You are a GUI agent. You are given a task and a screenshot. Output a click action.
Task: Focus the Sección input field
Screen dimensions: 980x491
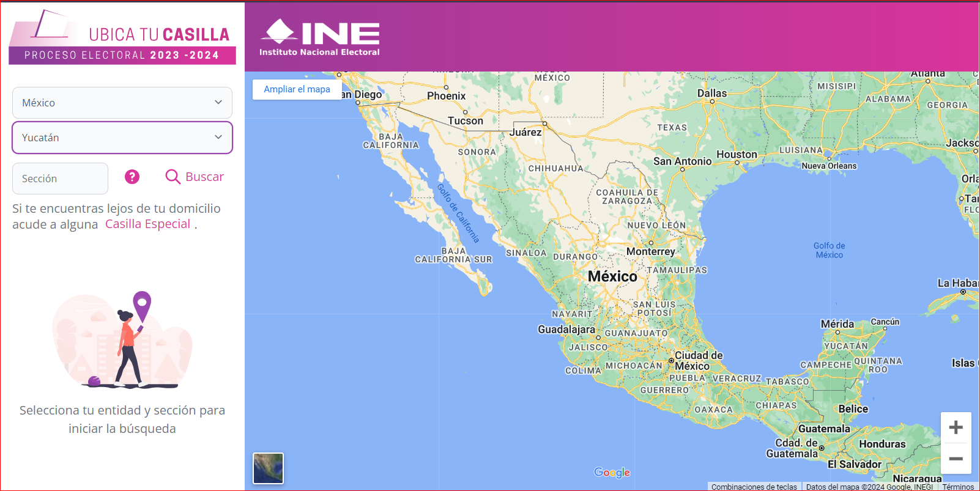coord(60,179)
